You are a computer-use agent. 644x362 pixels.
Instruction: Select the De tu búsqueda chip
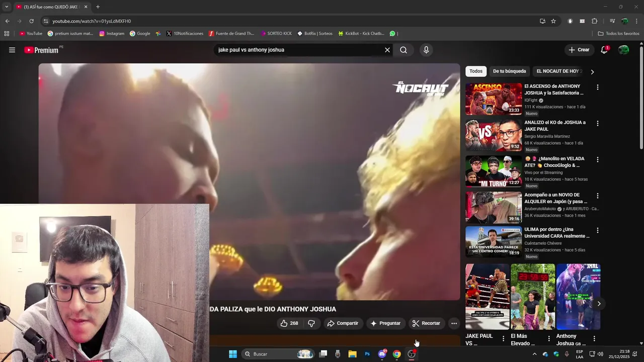pyautogui.click(x=509, y=71)
